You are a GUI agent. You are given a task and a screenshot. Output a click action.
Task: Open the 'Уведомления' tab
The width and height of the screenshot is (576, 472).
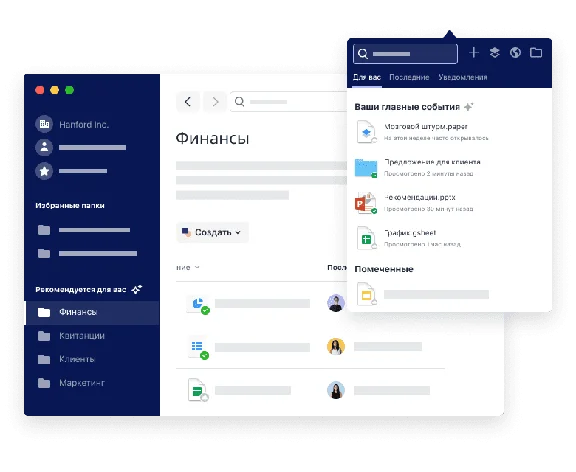pos(462,78)
